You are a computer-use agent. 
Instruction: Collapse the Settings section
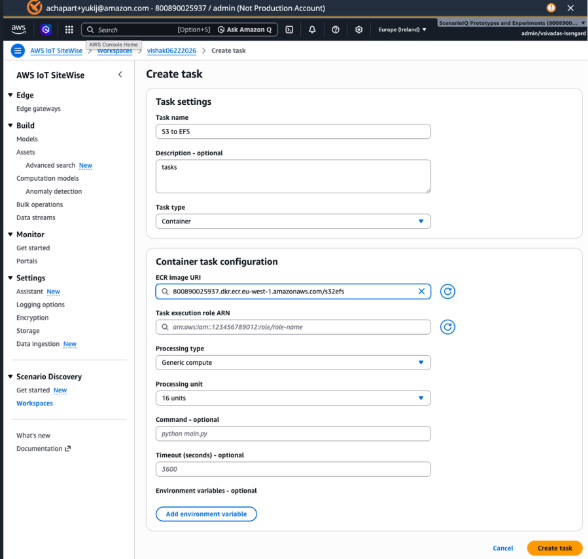tap(10, 278)
